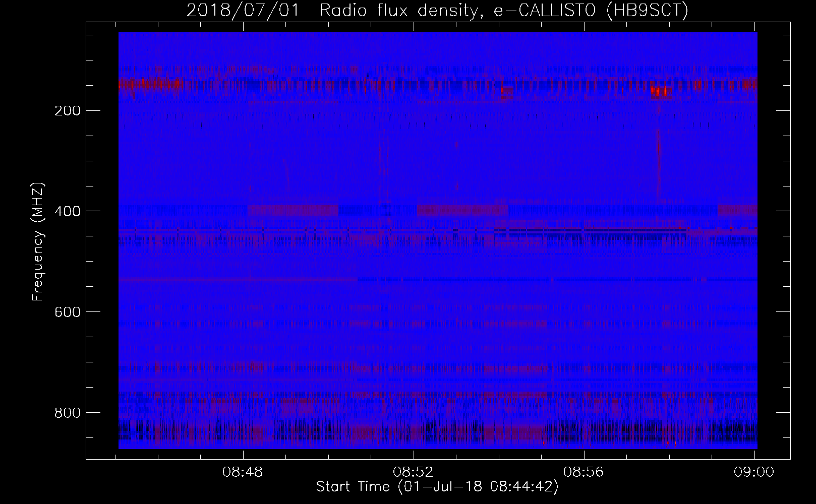Select the 800 frequency tick label
816x504 pixels.
(x=67, y=413)
